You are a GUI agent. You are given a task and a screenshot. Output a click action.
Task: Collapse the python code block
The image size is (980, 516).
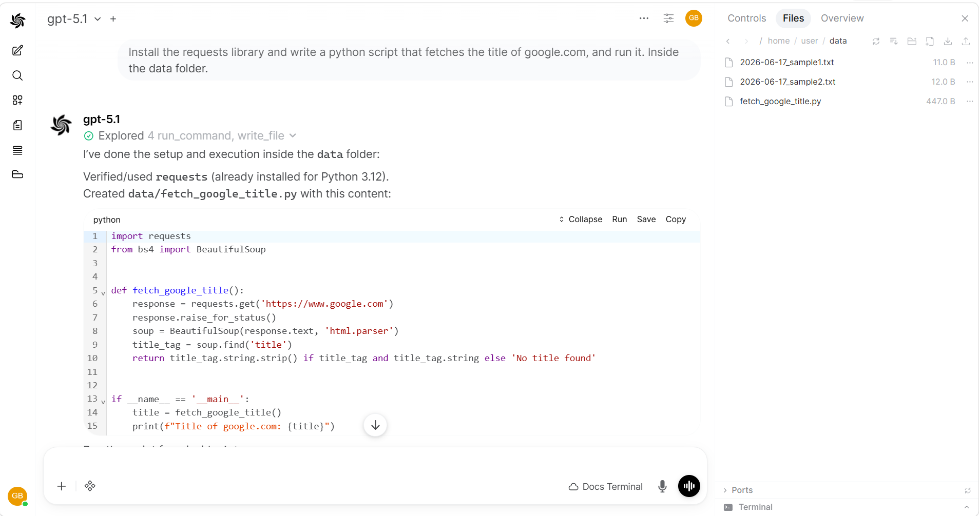(x=581, y=220)
